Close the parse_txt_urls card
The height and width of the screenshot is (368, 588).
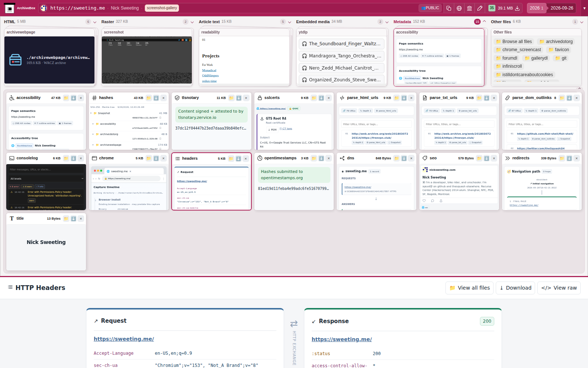[494, 98]
